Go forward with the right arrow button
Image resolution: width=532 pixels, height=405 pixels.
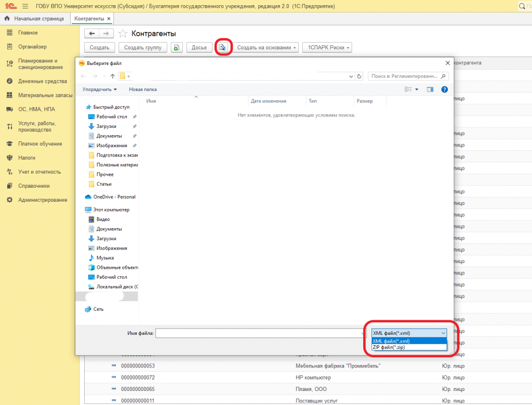106,34
